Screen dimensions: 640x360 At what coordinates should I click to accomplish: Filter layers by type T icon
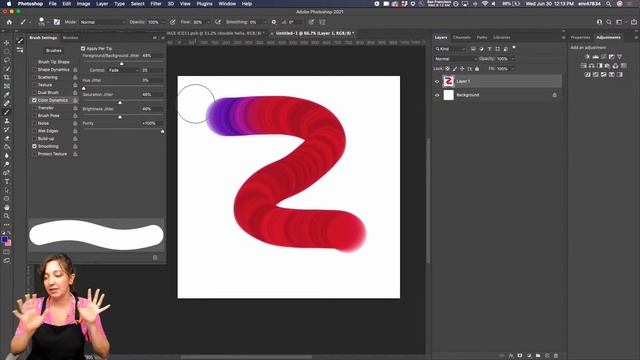pyautogui.click(x=489, y=49)
